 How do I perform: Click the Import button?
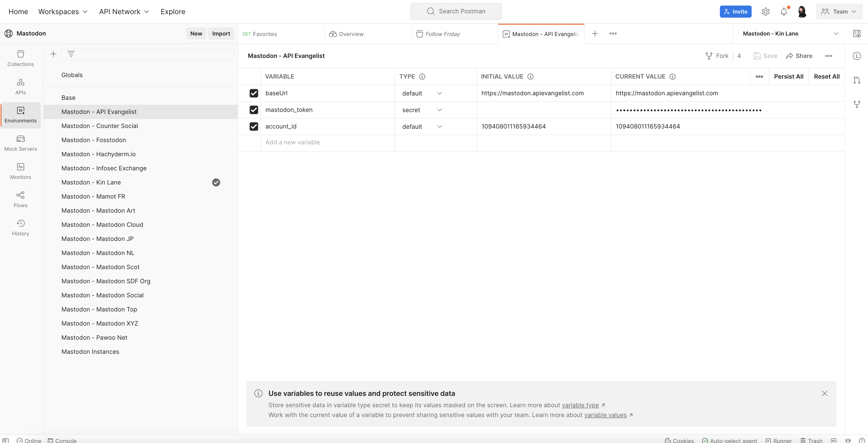coord(221,33)
